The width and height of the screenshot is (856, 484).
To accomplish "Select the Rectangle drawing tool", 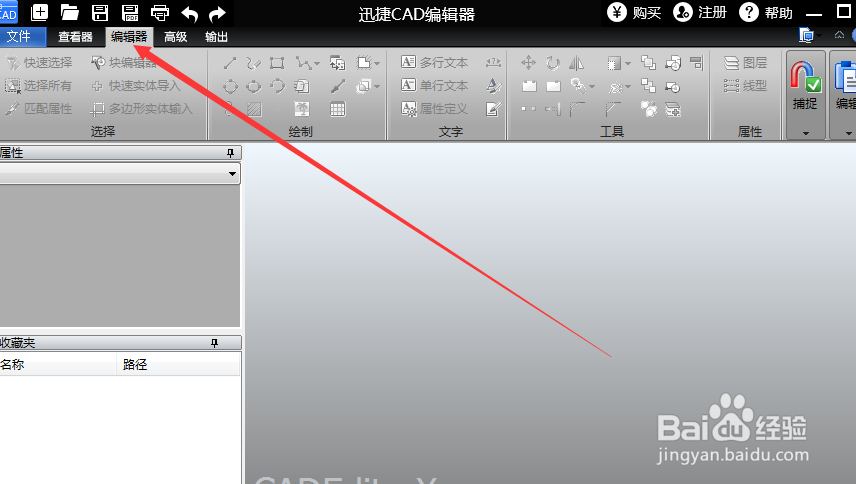I will coord(277,63).
